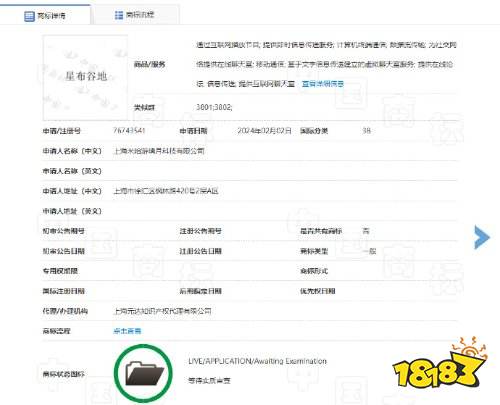500x405 pixels.
Task: Click the green circled folder status icon
Action: [x=143, y=373]
